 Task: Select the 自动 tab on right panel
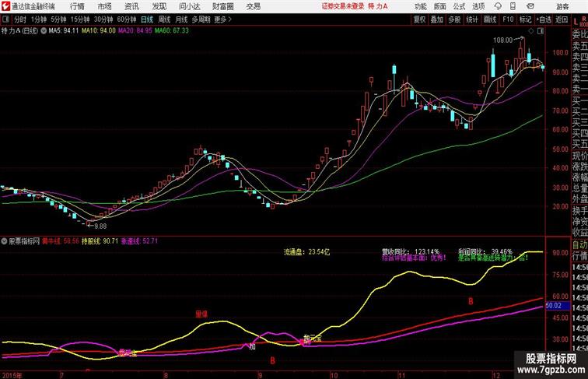point(579,245)
